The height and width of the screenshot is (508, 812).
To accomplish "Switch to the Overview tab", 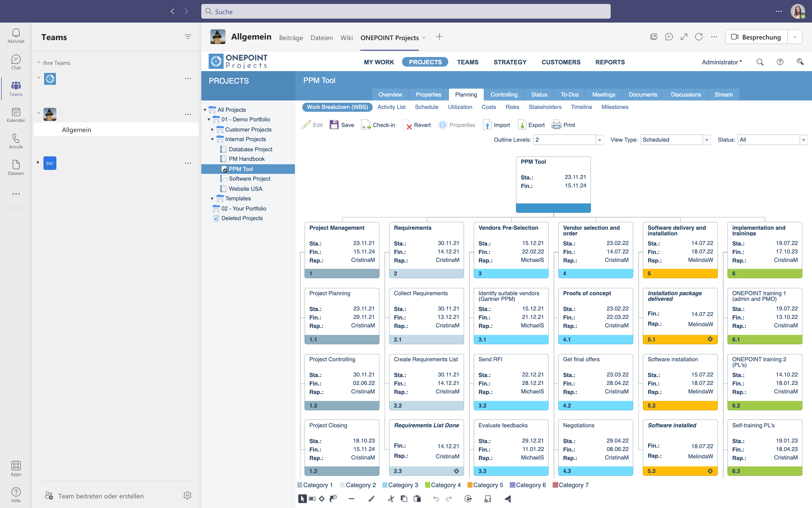I will [390, 95].
